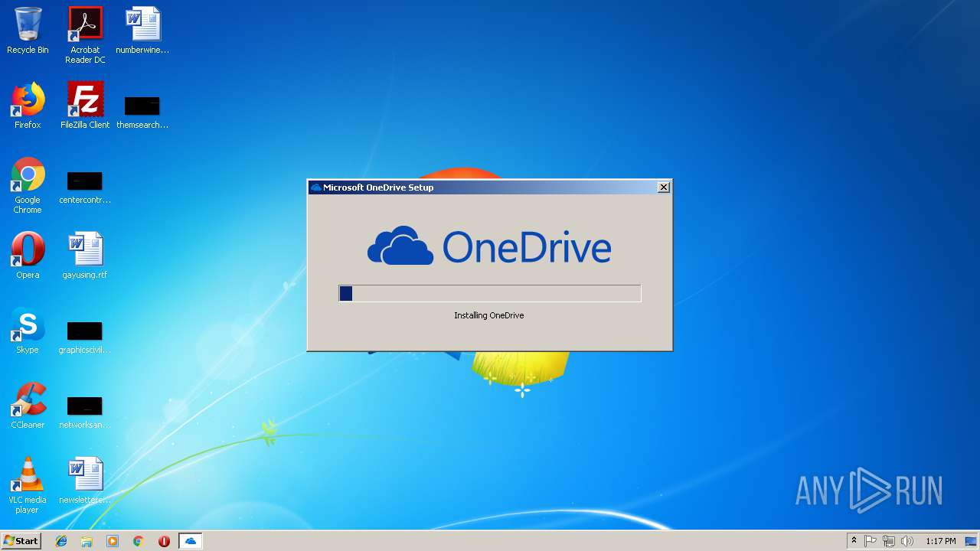Launch Opera from the taskbar
The image size is (980, 551).
pyautogui.click(x=164, y=541)
